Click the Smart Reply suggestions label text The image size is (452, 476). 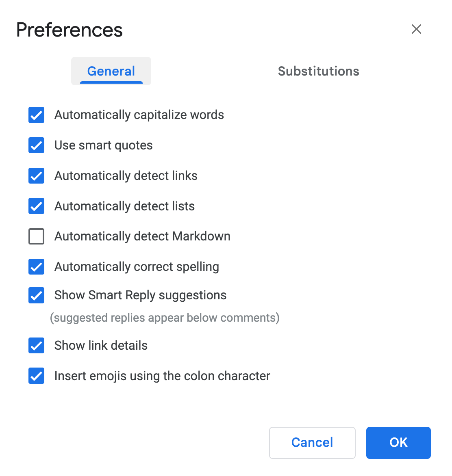pos(140,295)
